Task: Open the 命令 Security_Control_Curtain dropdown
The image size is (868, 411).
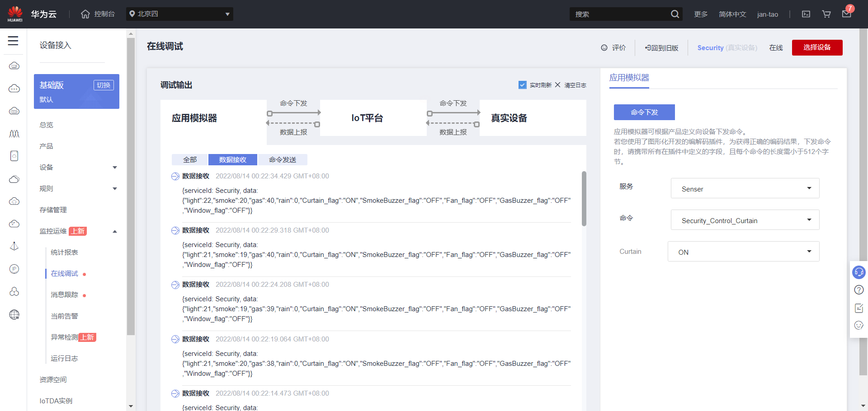Action: pos(745,220)
